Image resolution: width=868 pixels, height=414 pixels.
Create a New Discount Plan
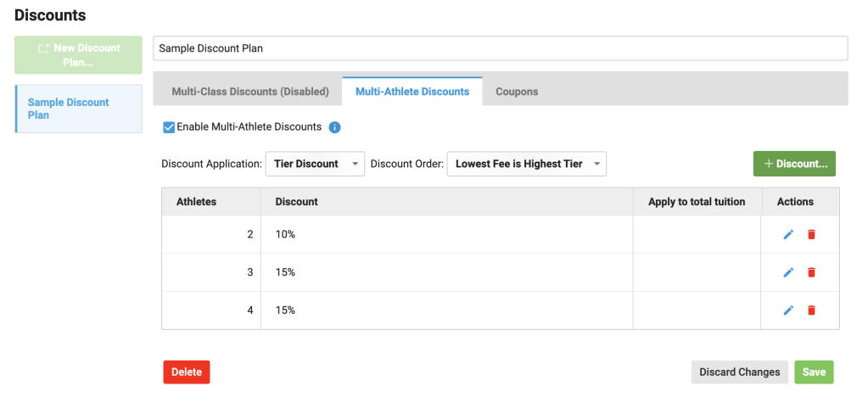[x=78, y=54]
